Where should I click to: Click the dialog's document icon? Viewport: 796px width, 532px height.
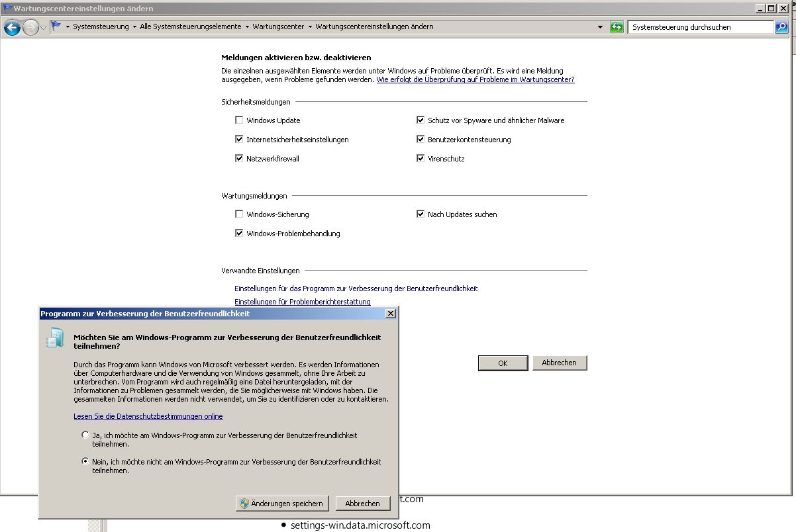[54, 337]
